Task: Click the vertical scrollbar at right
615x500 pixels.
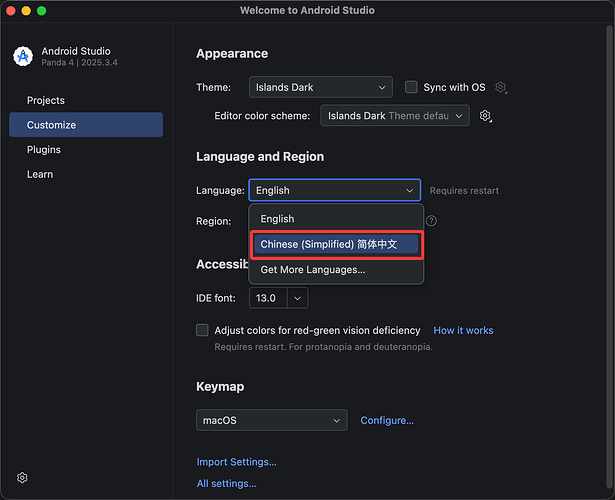Action: pos(610,257)
